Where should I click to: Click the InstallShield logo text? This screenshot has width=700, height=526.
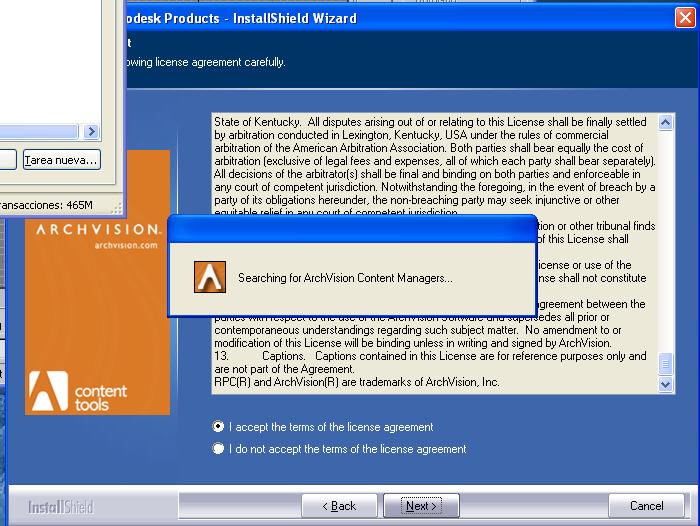(x=61, y=507)
